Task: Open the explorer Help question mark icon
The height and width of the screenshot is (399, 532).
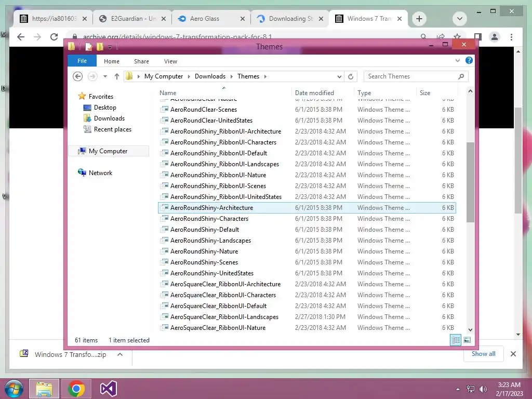Action: click(x=469, y=60)
